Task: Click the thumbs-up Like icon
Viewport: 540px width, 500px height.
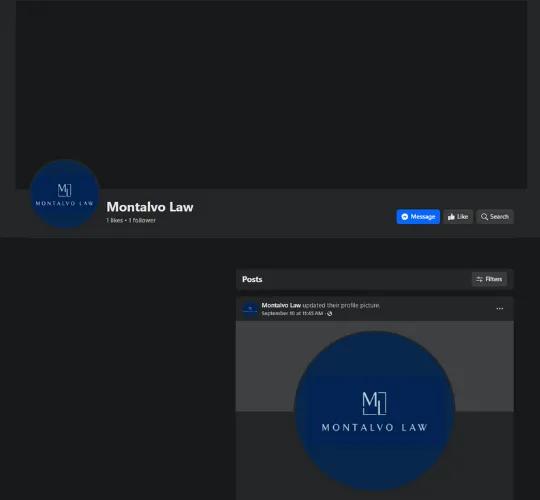Action: click(x=451, y=217)
